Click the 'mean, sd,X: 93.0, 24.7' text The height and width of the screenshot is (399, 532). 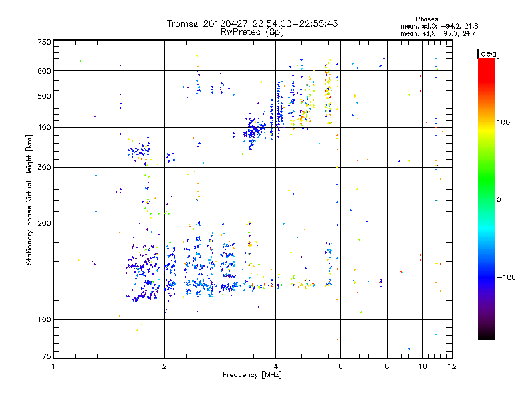tap(438, 33)
